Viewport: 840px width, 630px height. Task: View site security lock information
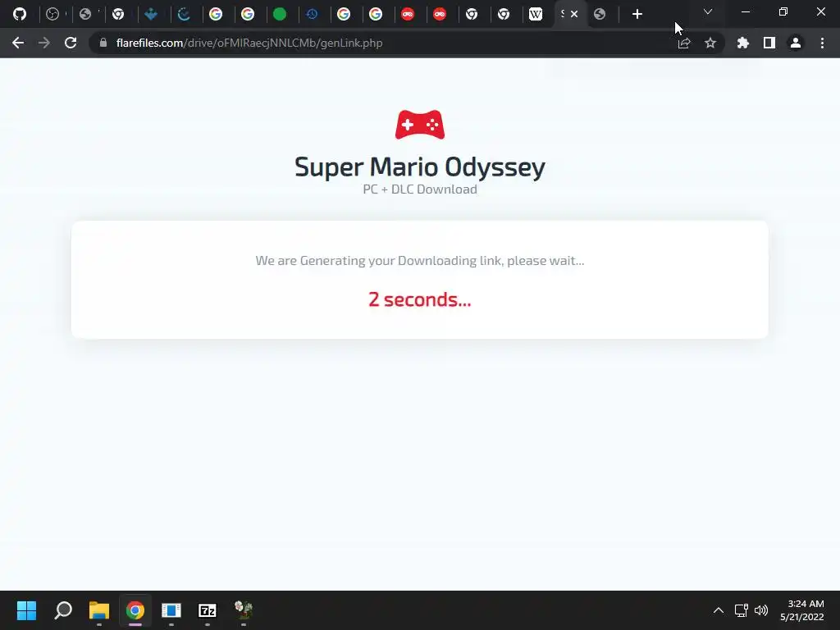coord(103,43)
